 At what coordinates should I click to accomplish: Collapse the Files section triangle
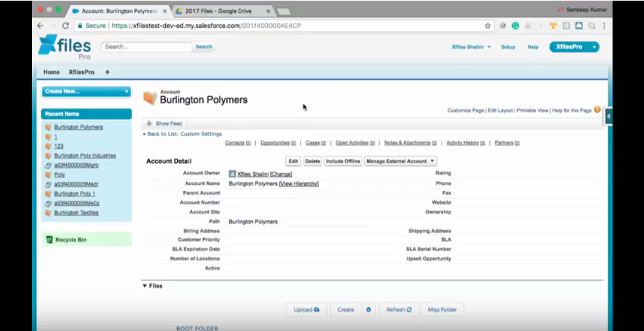(x=145, y=286)
